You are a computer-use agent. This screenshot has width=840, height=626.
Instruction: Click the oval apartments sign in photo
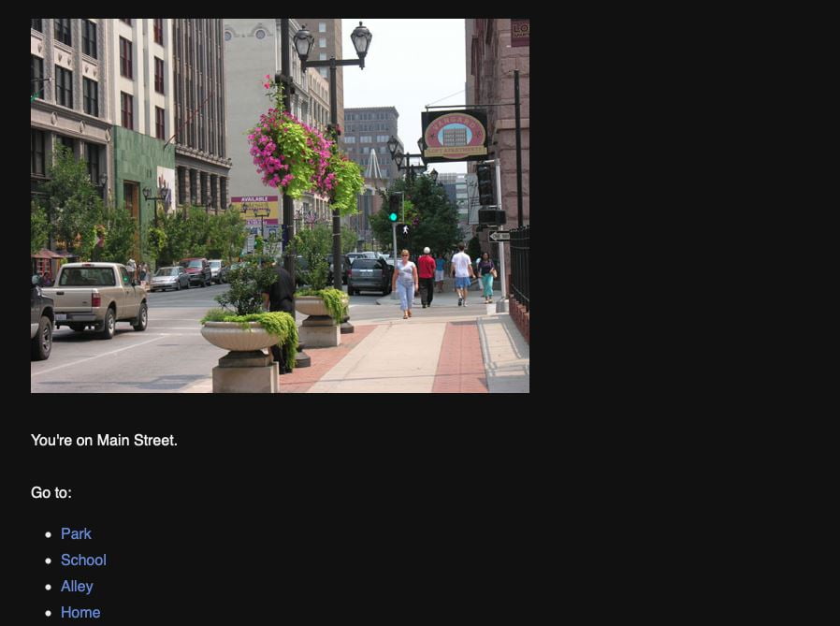coord(455,136)
